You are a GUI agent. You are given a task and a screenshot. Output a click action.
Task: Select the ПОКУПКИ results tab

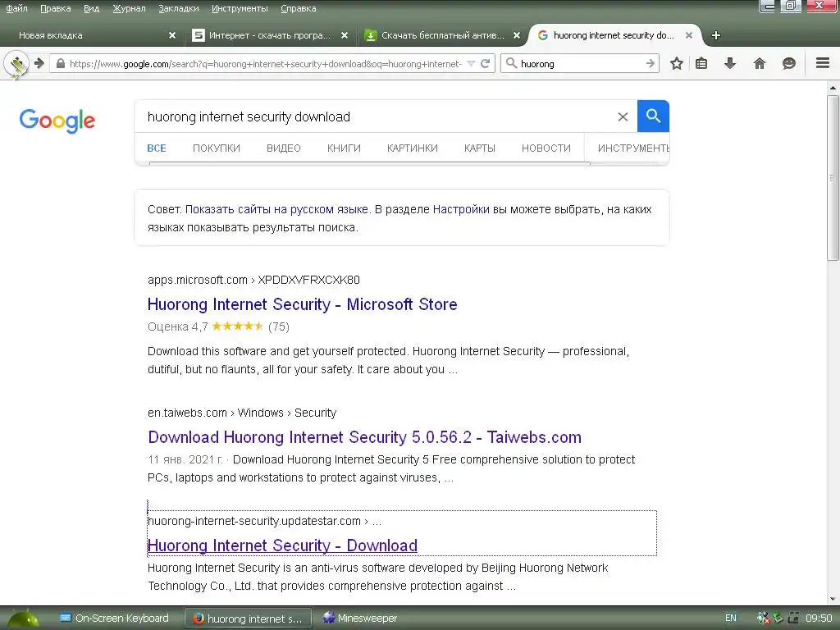tap(217, 148)
